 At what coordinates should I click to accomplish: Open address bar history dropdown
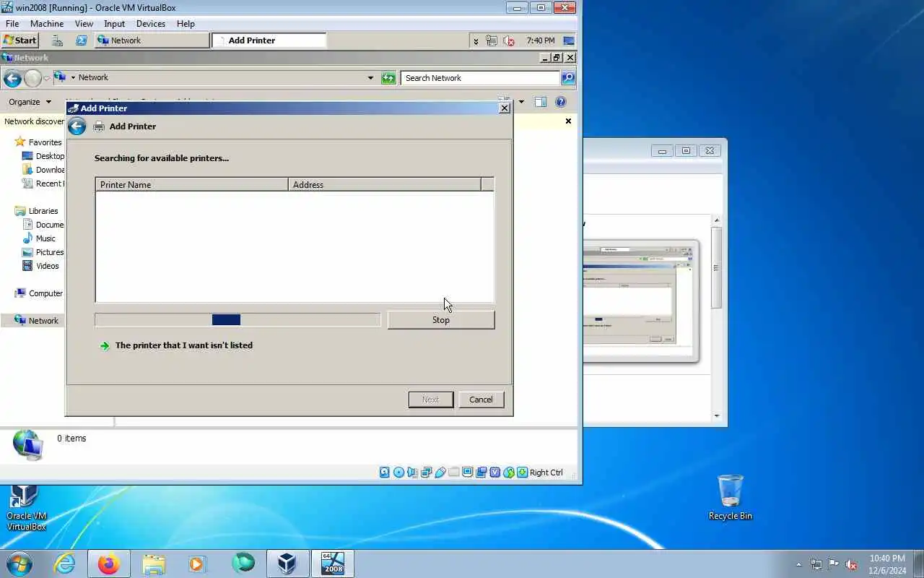pos(370,78)
